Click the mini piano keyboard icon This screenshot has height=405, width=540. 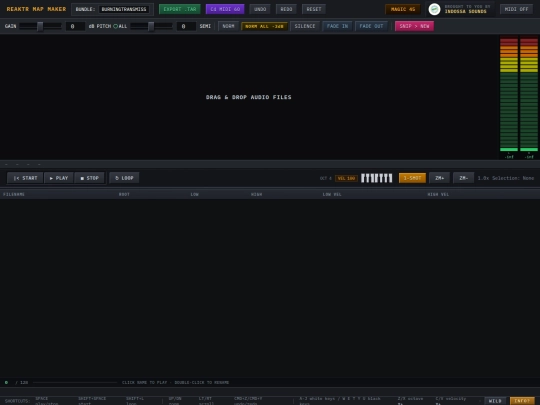376,178
